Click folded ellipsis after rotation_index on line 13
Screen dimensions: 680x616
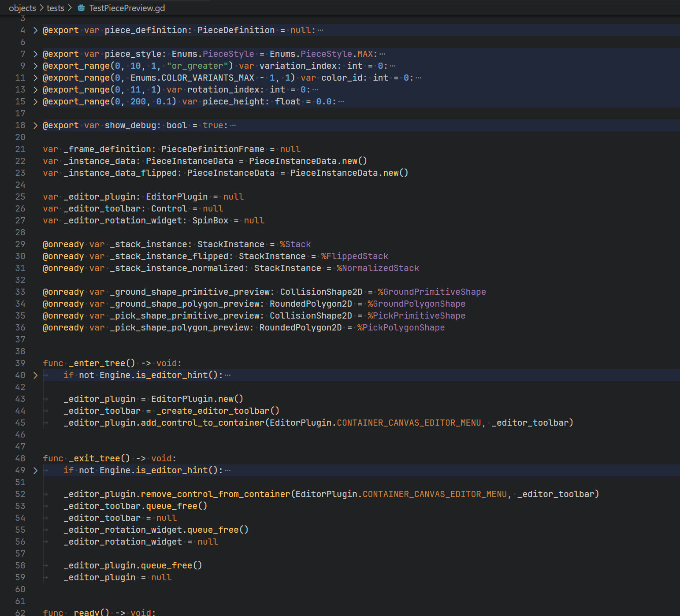tap(315, 90)
